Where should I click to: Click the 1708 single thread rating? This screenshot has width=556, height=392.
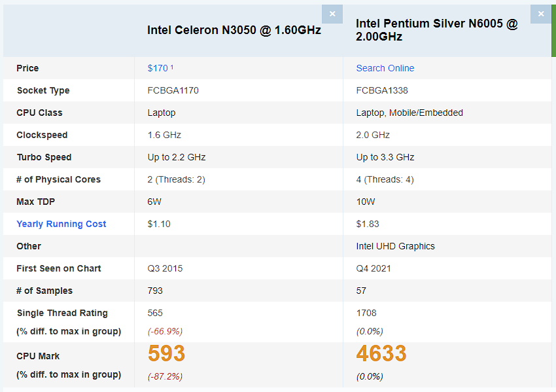(x=366, y=313)
